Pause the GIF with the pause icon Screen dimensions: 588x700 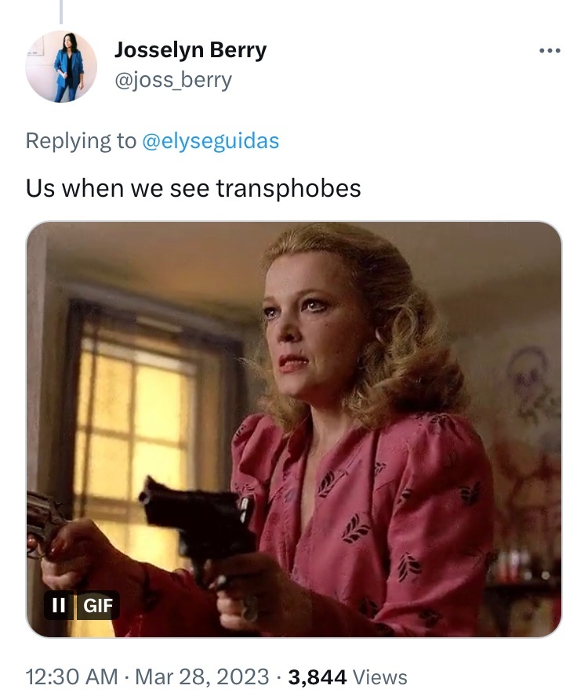coord(59,605)
